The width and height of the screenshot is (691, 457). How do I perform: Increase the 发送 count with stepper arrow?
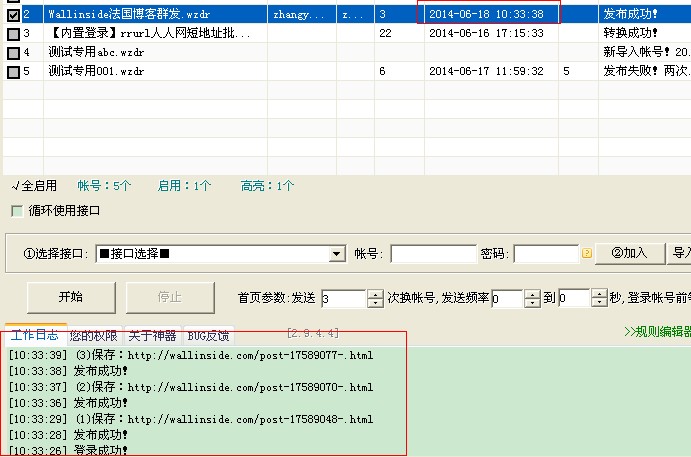[375, 293]
